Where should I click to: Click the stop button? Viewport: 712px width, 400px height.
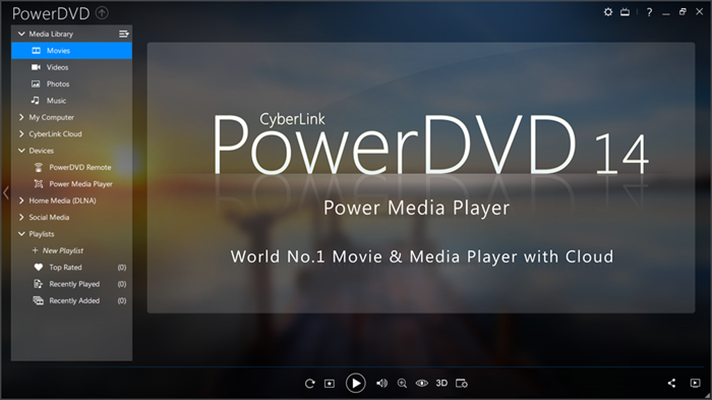pos(330,384)
